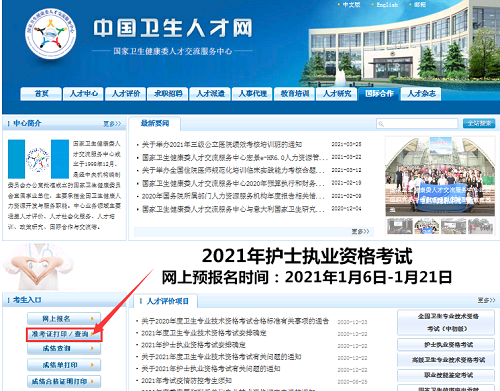Click the 高级卫生专业技术资格考试 button

446,360
